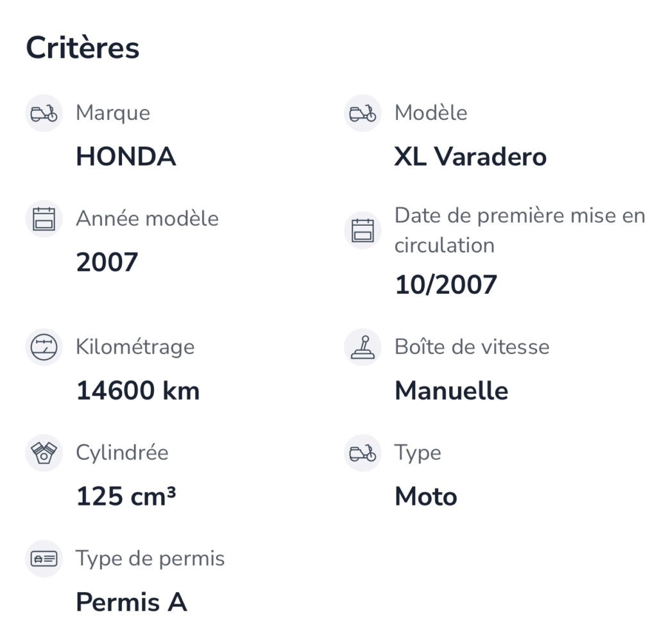Click the scooter icon next to Type
This screenshot has width=657, height=644.
pyautogui.click(x=363, y=453)
